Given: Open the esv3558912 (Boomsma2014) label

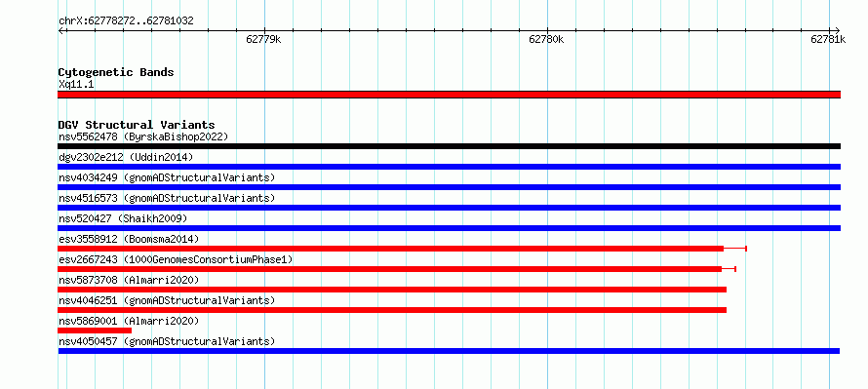Looking at the screenshot, I should 129,239.
